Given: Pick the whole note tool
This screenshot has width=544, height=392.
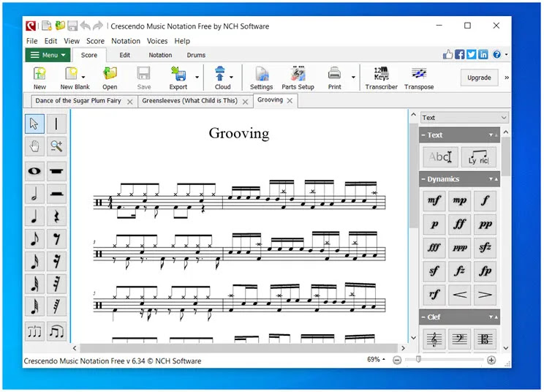Looking at the screenshot, I should pyautogui.click(x=34, y=171).
